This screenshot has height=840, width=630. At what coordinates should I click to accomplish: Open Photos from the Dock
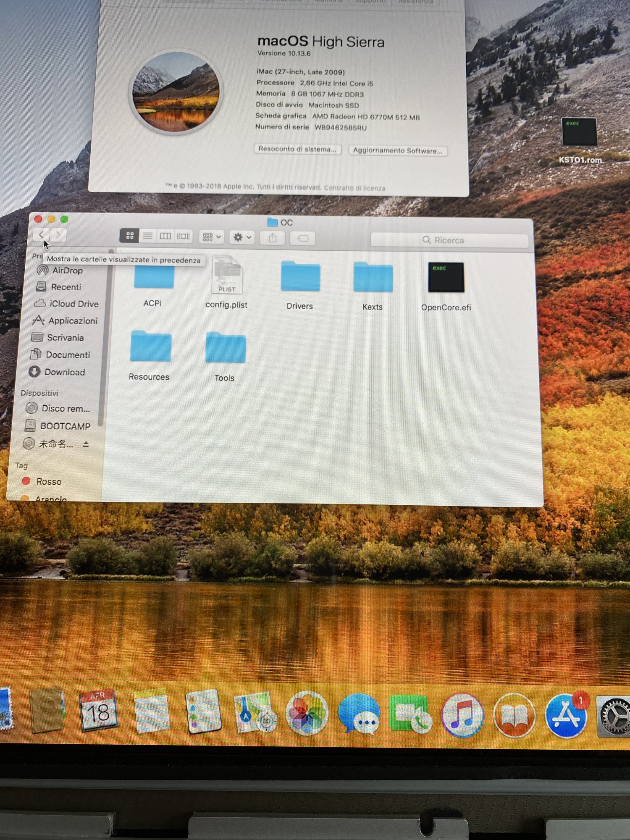(307, 713)
